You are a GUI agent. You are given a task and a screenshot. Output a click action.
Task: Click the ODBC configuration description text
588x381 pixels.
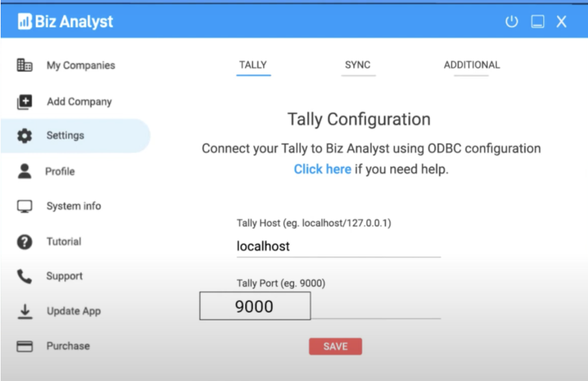(x=371, y=148)
